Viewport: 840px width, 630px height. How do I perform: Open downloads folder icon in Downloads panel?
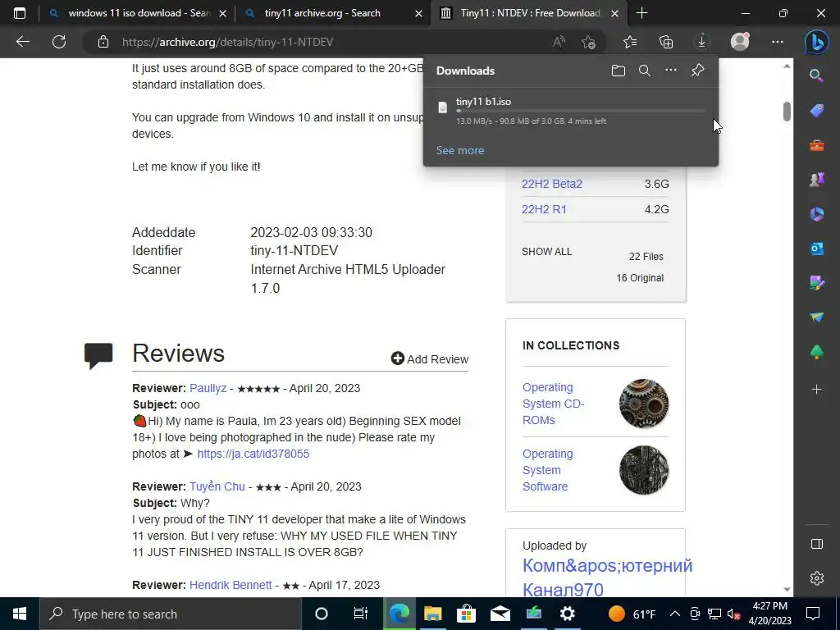(619, 71)
